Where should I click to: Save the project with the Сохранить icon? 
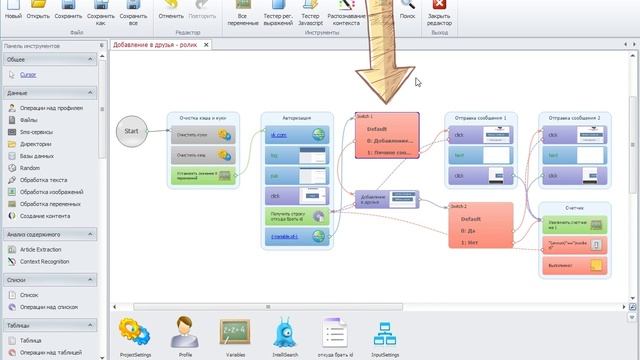68,10
